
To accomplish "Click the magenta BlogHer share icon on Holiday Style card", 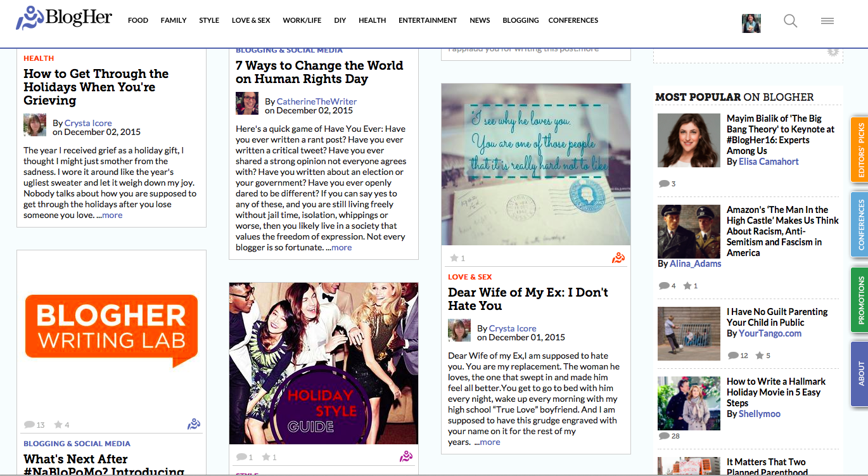I will click(406, 456).
